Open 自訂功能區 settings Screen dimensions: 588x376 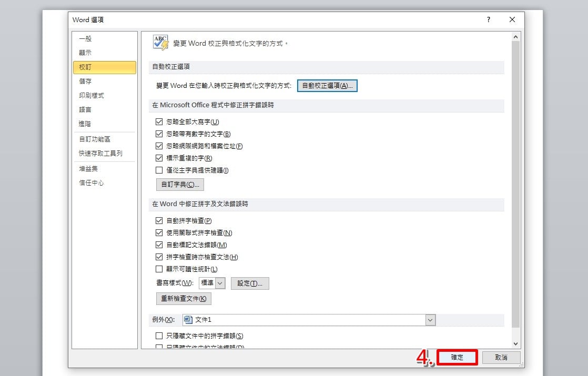[105, 139]
